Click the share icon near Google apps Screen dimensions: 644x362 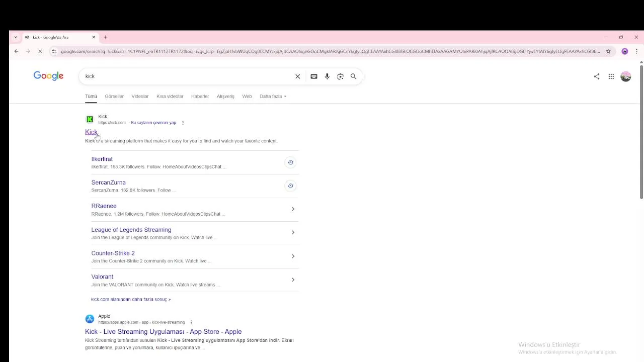(x=597, y=76)
